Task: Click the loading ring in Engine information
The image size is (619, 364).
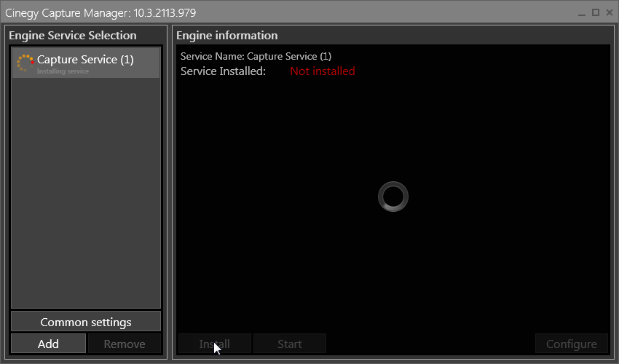Action: 393,197
